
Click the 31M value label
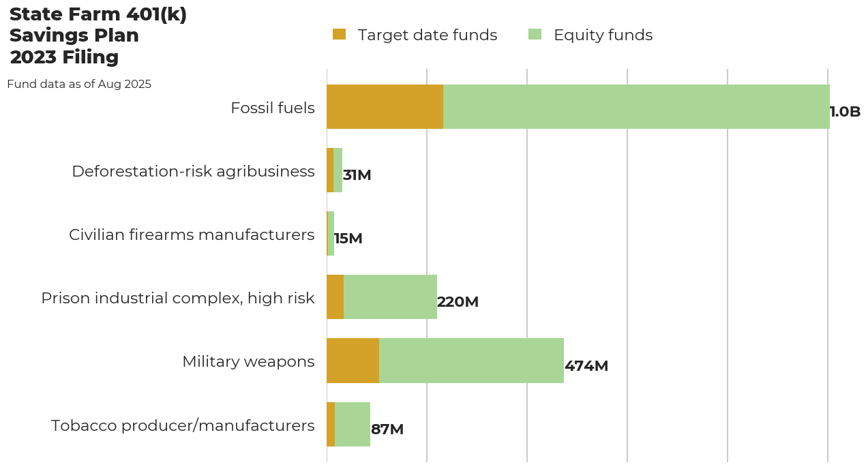pyautogui.click(x=357, y=175)
